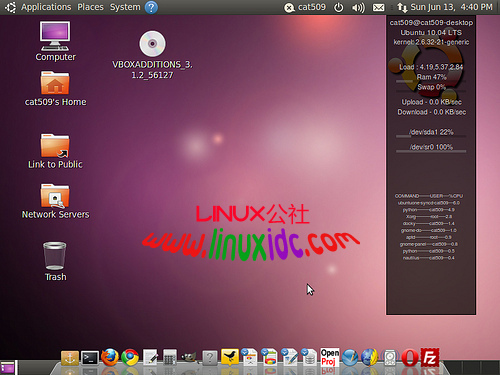The image size is (500, 375).
Task: Select cat509's Home folder icon
Action: [55, 89]
